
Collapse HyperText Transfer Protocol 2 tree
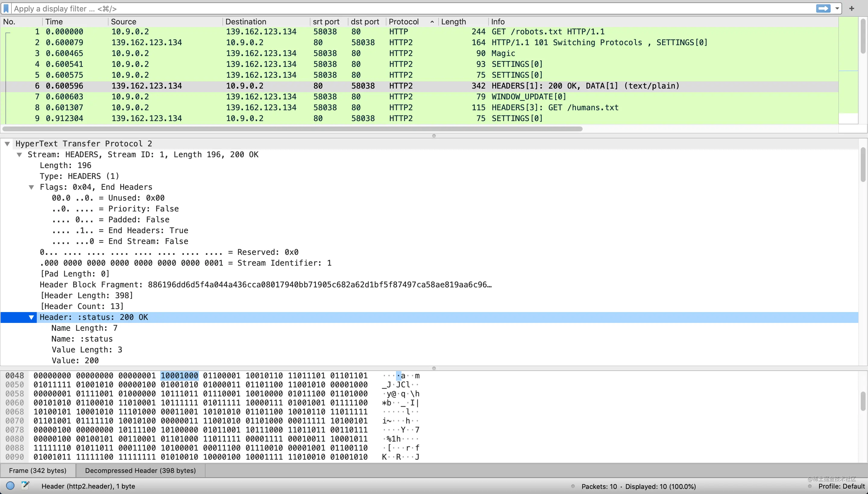7,144
